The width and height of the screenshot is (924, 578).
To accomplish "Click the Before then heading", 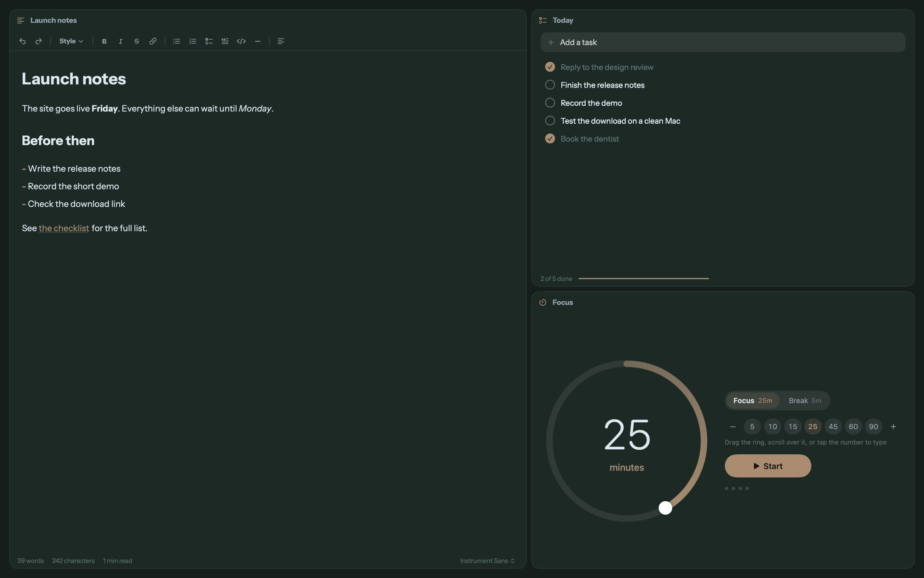I will 58,141.
